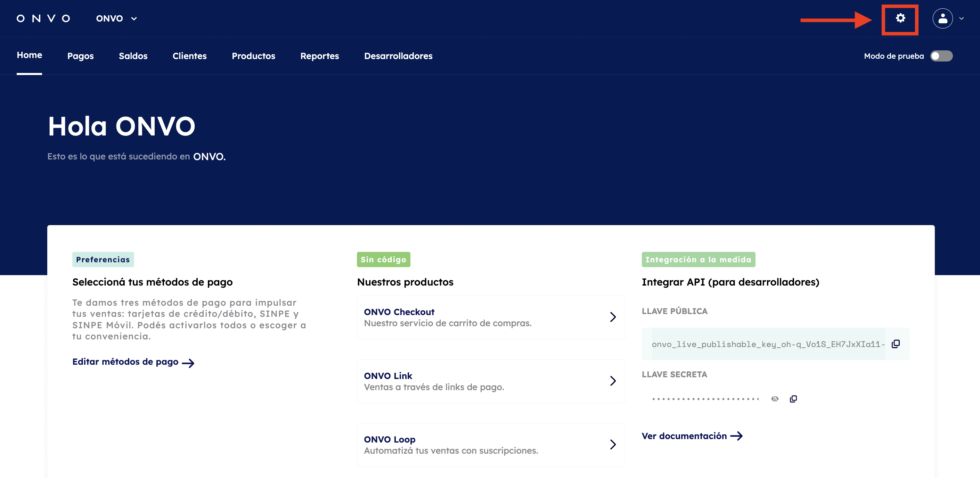
Task: Open the ONVO Checkout product card
Action: click(x=491, y=317)
